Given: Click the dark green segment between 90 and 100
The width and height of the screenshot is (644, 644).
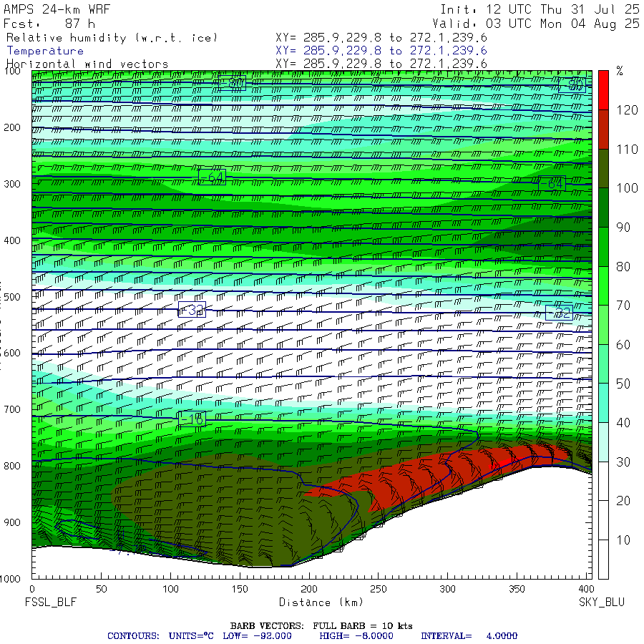Looking at the screenshot, I should [603, 208].
